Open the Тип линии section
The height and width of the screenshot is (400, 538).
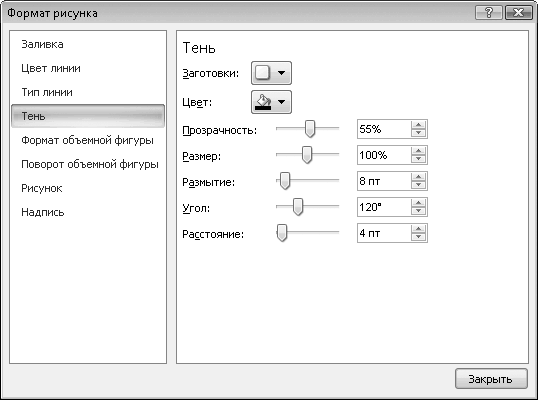(x=47, y=92)
